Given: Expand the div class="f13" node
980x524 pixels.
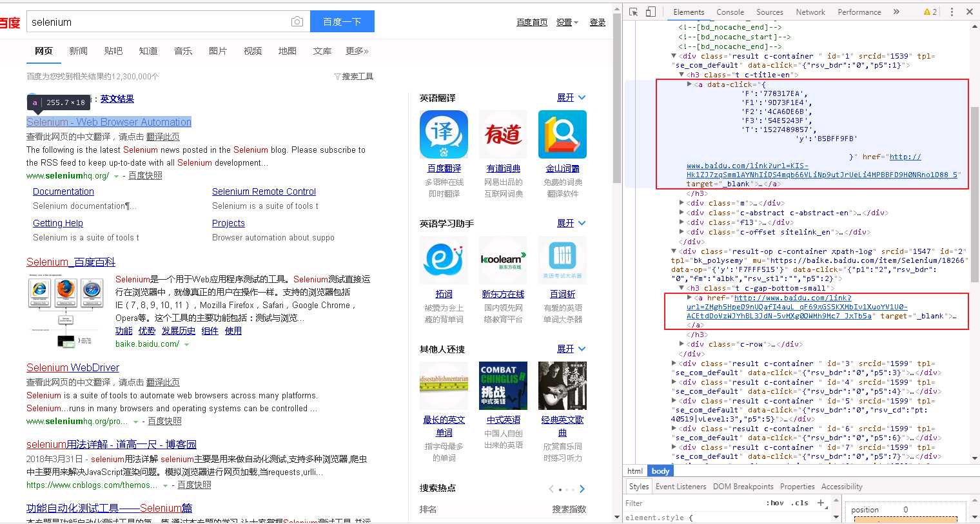Looking at the screenshot, I should click(x=681, y=222).
